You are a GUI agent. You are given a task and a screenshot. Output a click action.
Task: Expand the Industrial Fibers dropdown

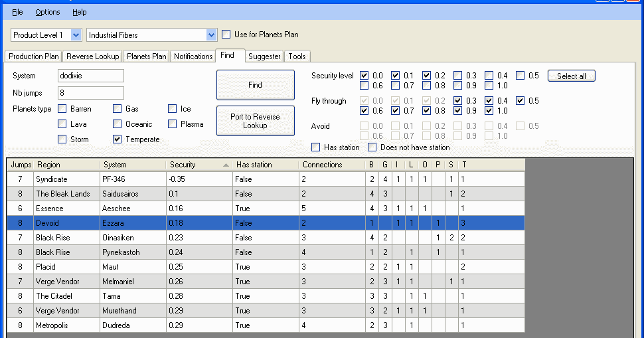click(211, 35)
